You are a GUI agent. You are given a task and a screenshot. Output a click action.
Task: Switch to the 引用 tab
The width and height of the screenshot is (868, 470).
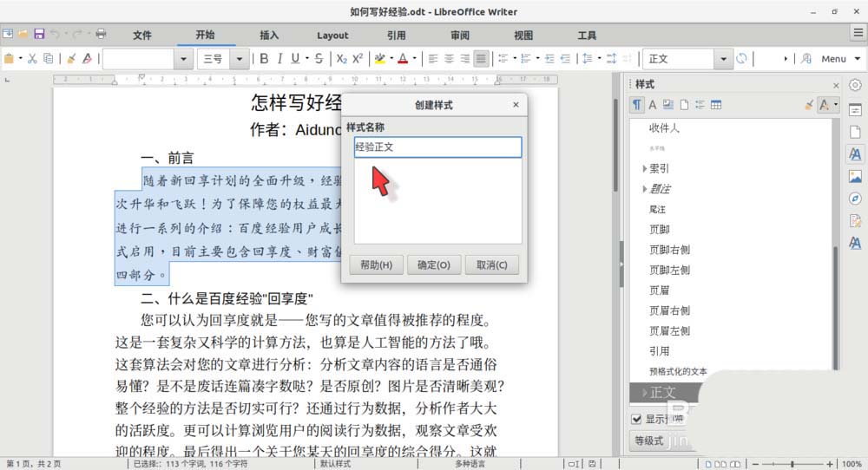[397, 36]
